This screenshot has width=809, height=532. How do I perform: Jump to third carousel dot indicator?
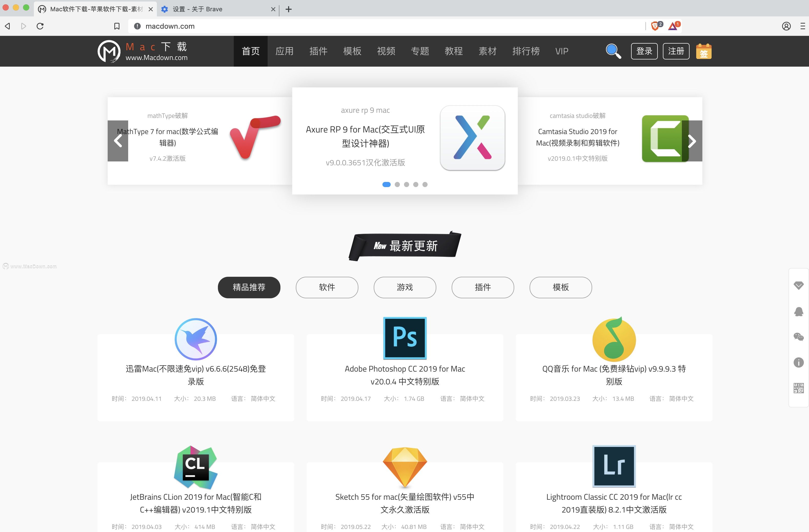[x=406, y=185]
